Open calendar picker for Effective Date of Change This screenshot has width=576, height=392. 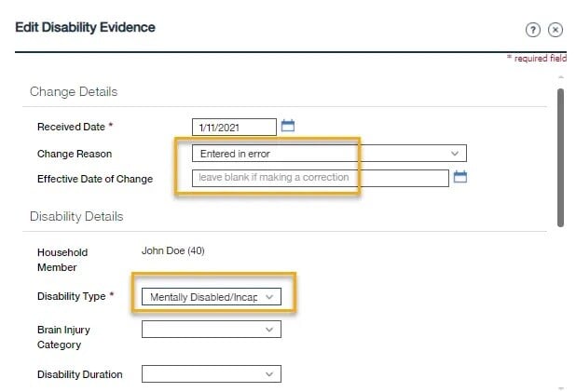460,177
